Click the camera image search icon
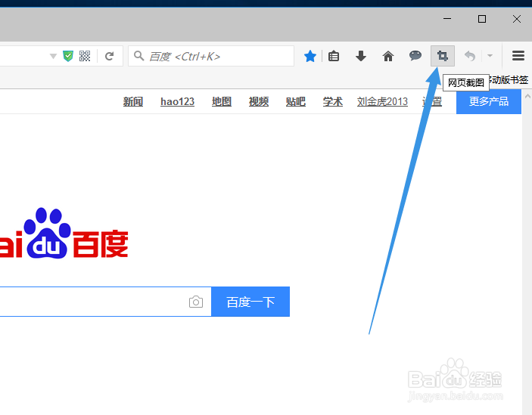Image resolution: width=532 pixels, height=415 pixels. [196, 302]
